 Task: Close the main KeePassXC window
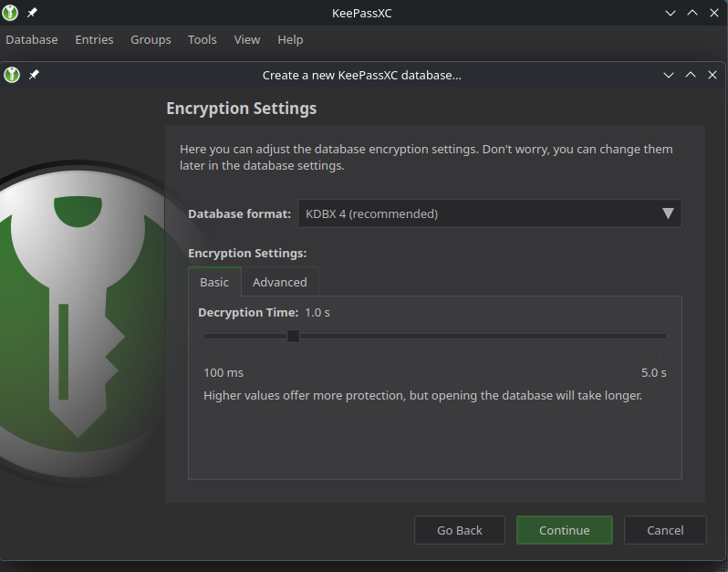point(714,13)
